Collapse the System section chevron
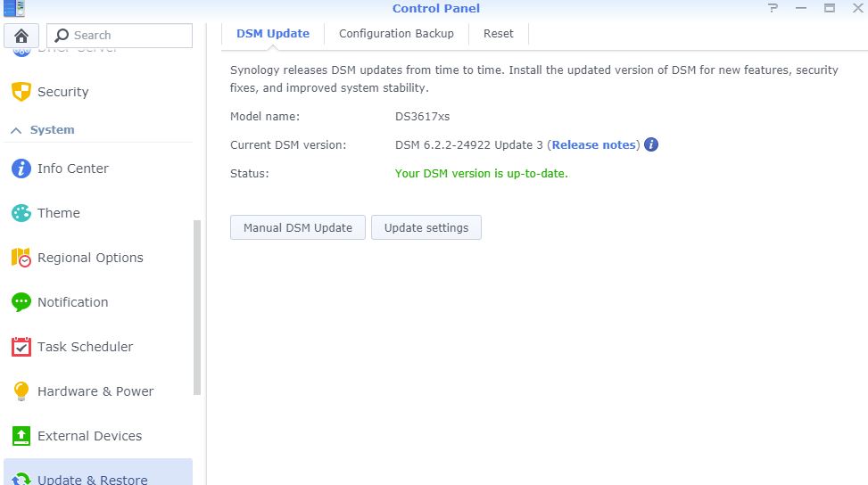868x485 pixels. 16,130
